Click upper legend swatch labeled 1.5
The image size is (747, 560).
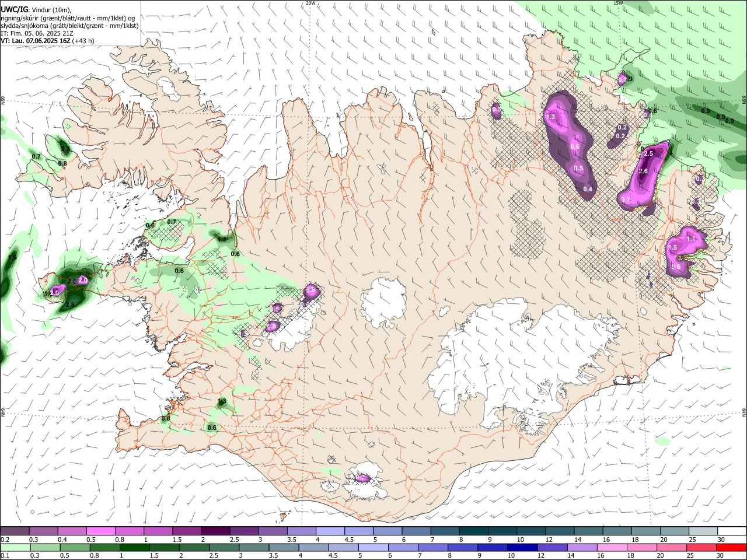coord(187,531)
